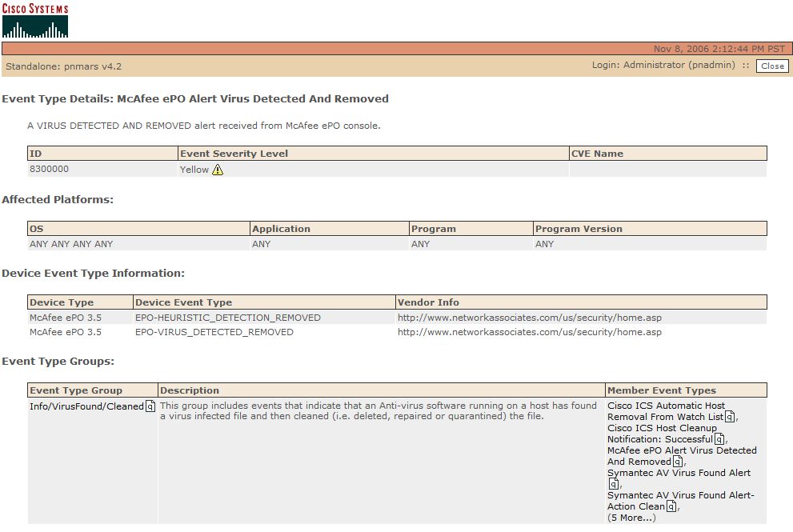
Task: Click the VIRUS DETECTED AND REMOVED alert sentence
Action: (204, 126)
